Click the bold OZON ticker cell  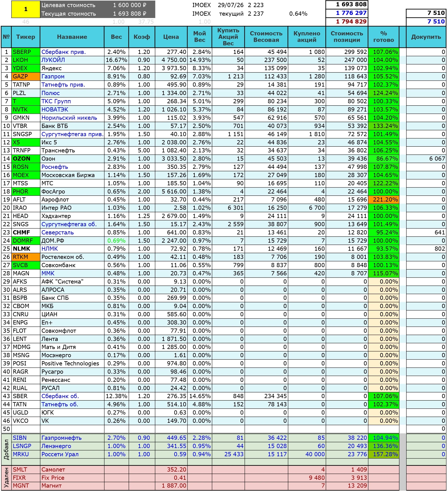(x=26, y=159)
